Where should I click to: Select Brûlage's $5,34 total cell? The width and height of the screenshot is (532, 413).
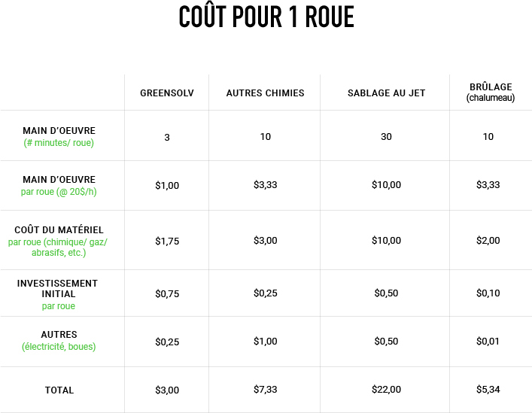488,390
